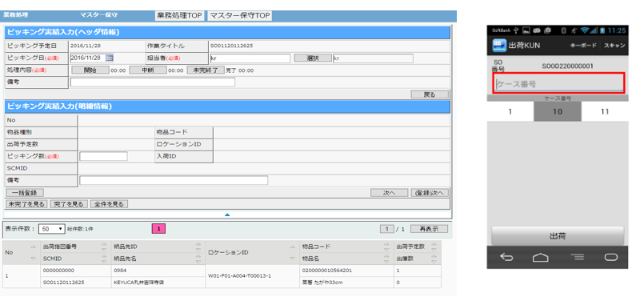The height and width of the screenshot is (305, 644).
Task: Go to 業務処理TOP
Action: pyautogui.click(x=179, y=16)
